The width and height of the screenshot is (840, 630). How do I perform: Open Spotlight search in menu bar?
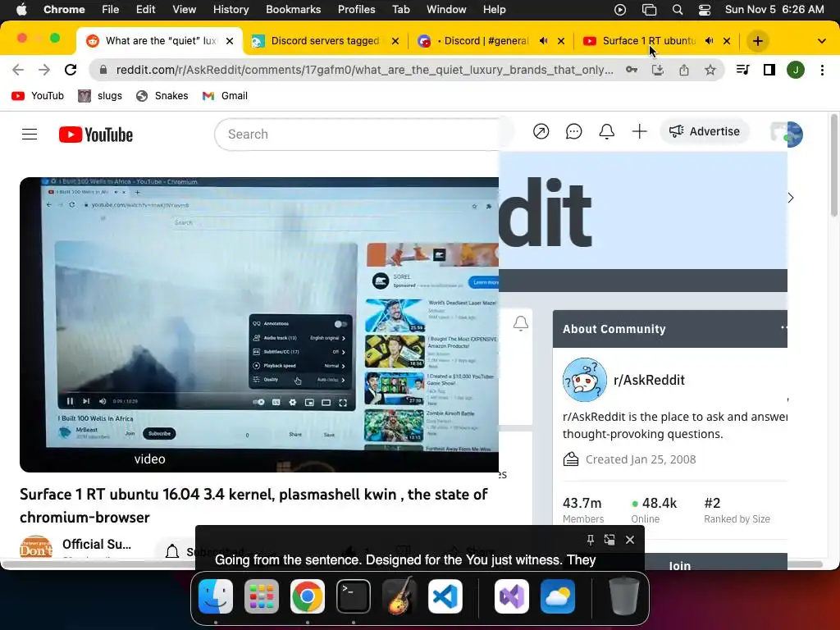pos(677,10)
